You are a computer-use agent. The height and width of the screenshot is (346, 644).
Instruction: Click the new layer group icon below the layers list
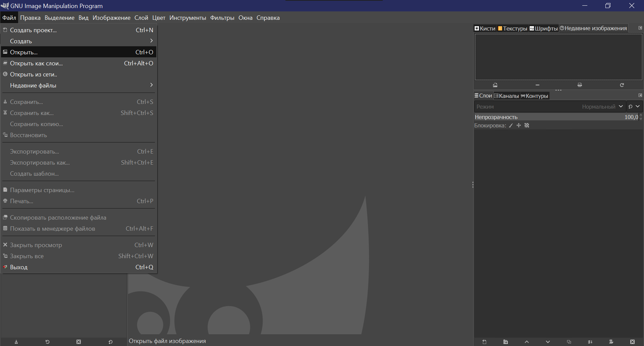coord(505,342)
